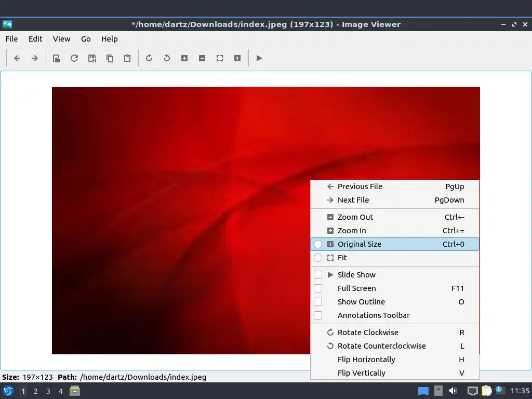Open the clipboard tray icon

click(486, 391)
